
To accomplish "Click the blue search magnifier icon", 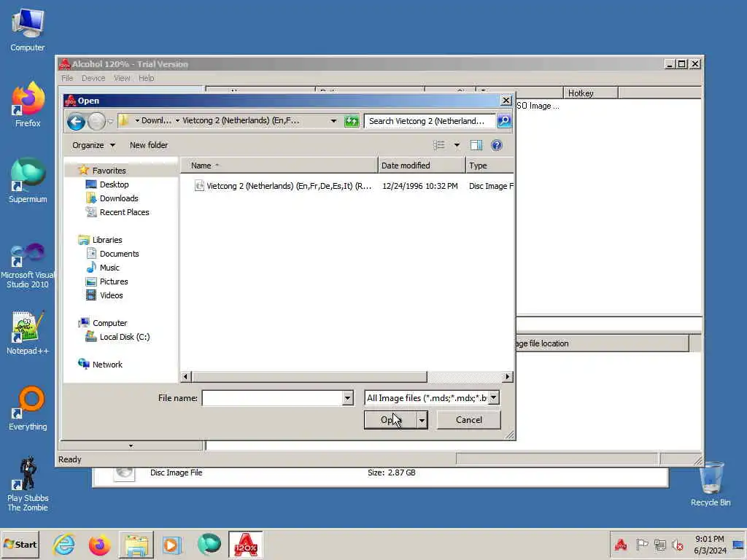I will 504,121.
